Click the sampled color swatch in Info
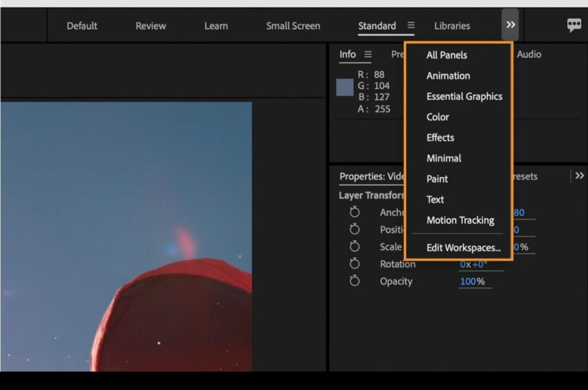 click(345, 87)
